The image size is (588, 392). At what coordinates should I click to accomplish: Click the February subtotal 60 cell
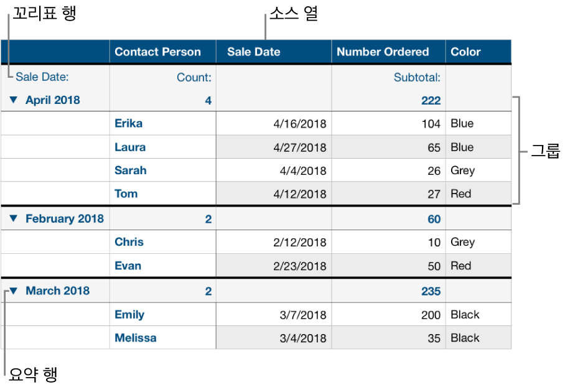tap(434, 219)
